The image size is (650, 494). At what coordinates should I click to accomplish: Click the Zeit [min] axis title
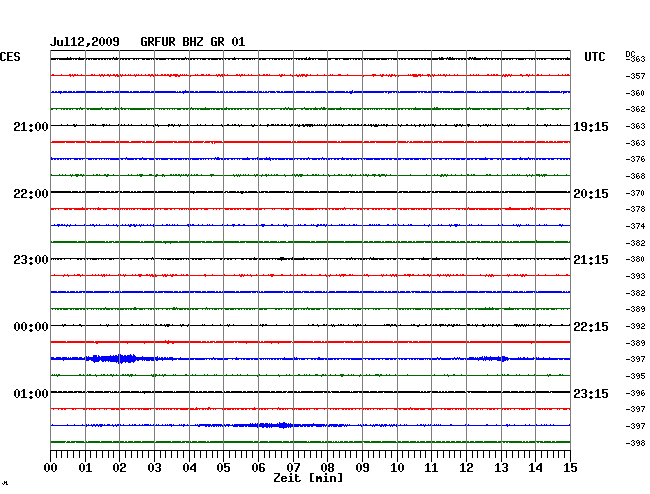click(308, 478)
